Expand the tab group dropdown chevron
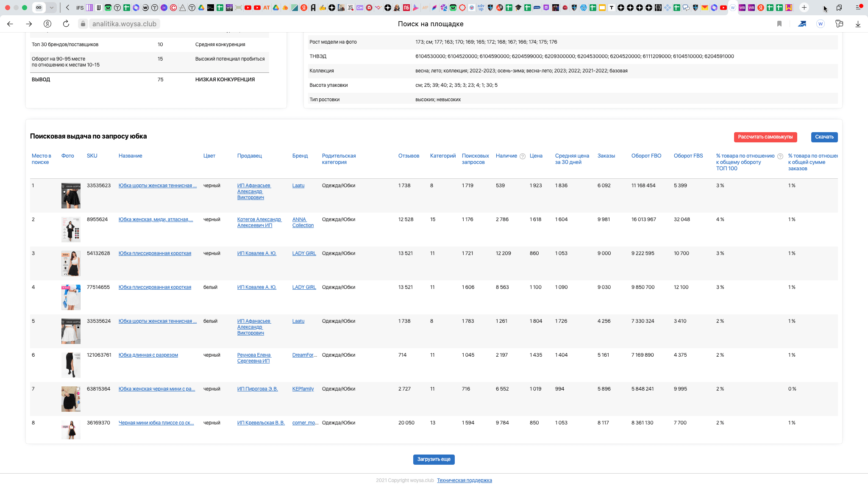 point(51,7)
